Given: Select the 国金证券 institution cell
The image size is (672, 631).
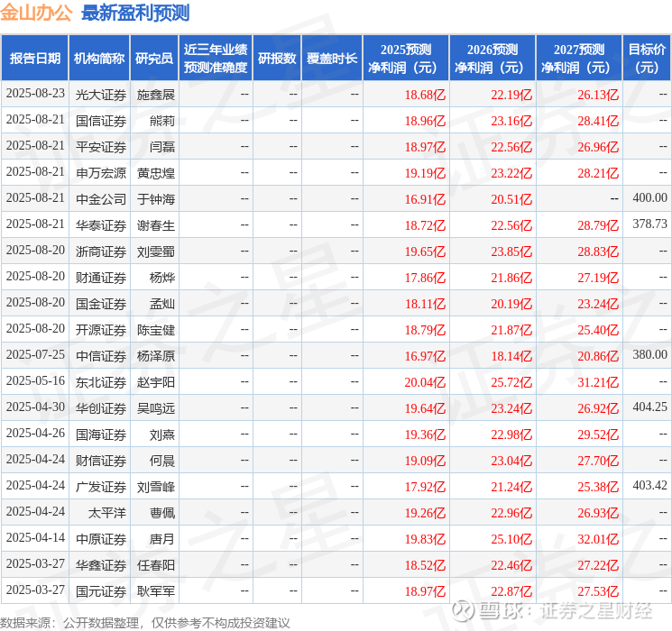Looking at the screenshot, I should (101, 304).
